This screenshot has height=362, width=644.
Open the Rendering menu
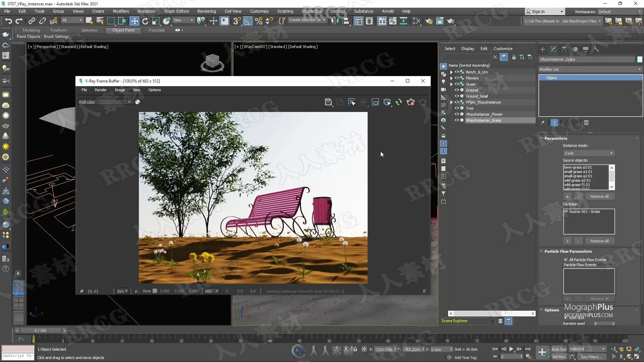206,11
